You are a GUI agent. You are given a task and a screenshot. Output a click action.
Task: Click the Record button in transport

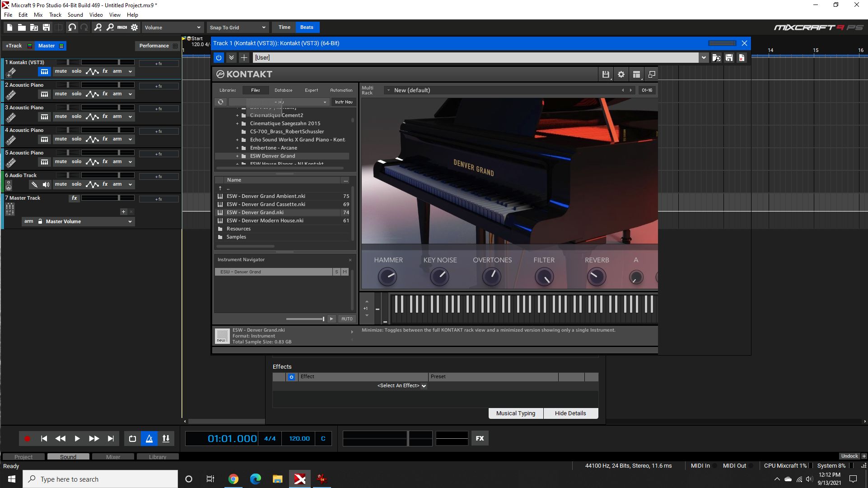(27, 438)
